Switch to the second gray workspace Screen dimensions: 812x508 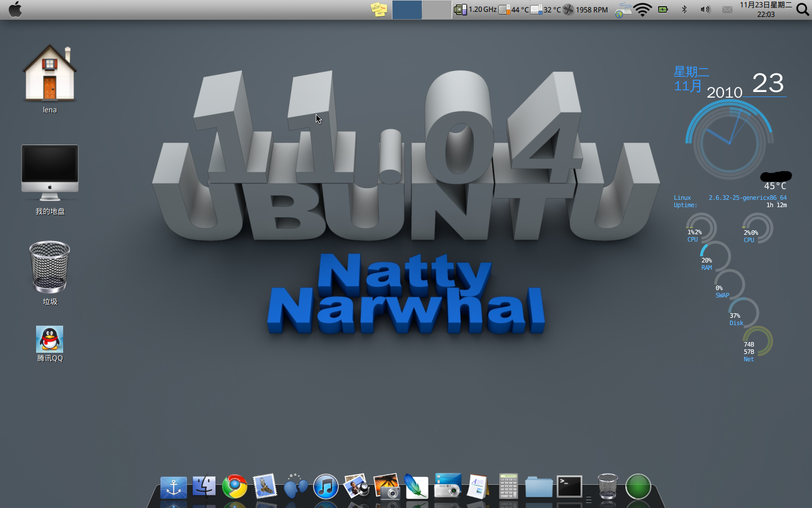point(436,10)
